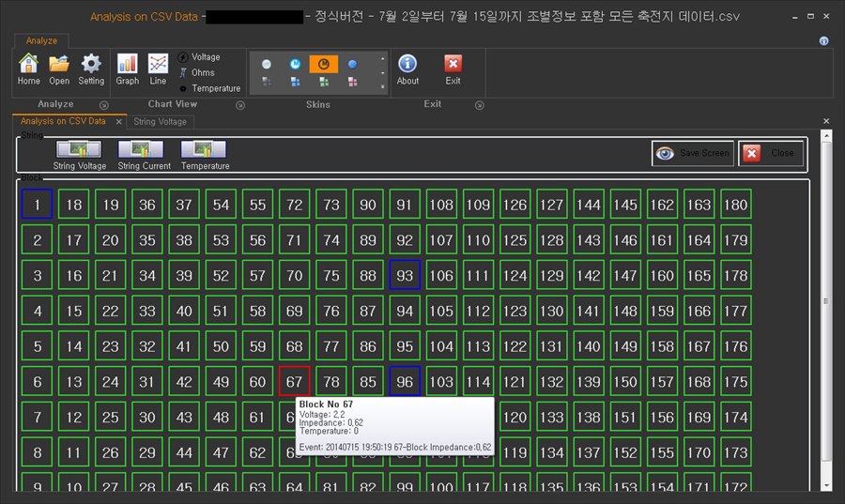The height and width of the screenshot is (504, 845).
Task: Select block 35
Action: click(x=147, y=239)
